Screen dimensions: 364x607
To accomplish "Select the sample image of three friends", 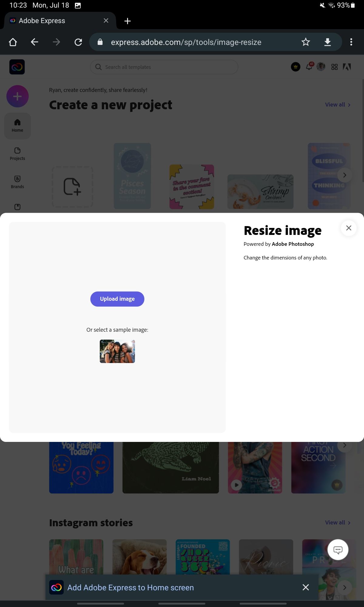I will pyautogui.click(x=117, y=351).
